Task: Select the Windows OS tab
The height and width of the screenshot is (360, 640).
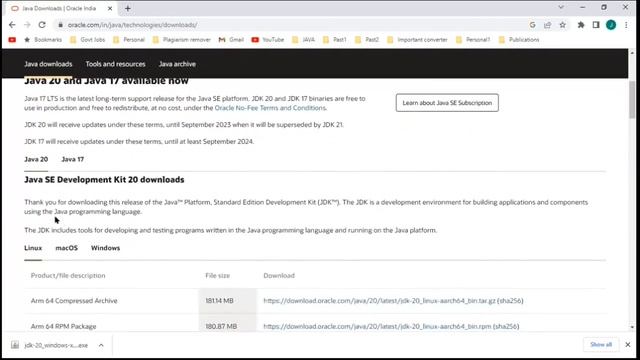Action: [x=105, y=248]
